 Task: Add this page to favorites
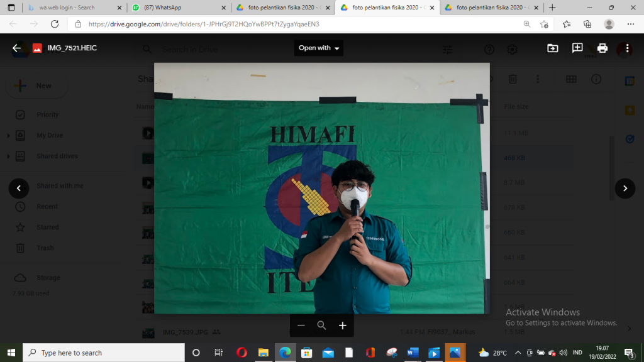tap(545, 25)
